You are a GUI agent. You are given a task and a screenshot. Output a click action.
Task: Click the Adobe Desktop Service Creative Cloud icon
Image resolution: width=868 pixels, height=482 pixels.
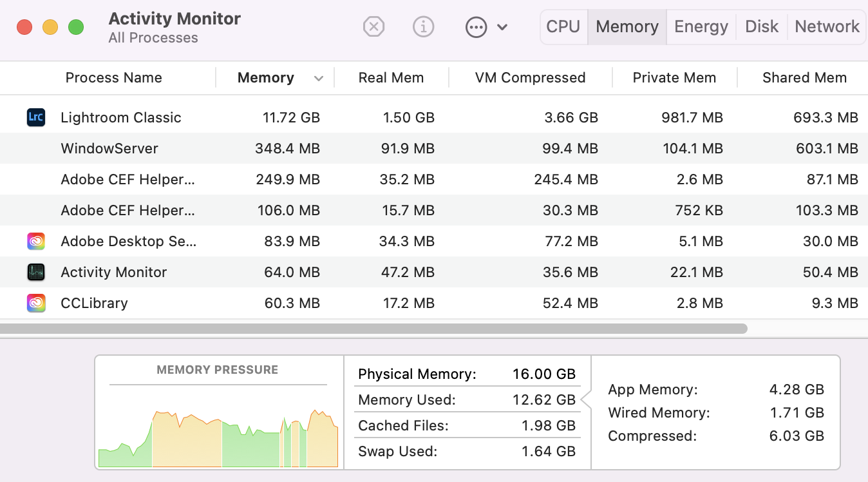click(x=36, y=241)
